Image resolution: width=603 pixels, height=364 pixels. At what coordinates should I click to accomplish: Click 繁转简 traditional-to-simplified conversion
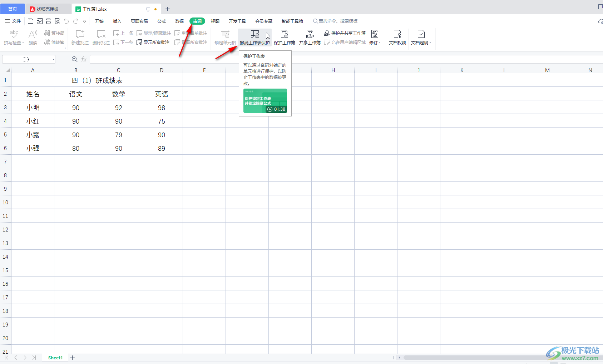[x=54, y=33]
